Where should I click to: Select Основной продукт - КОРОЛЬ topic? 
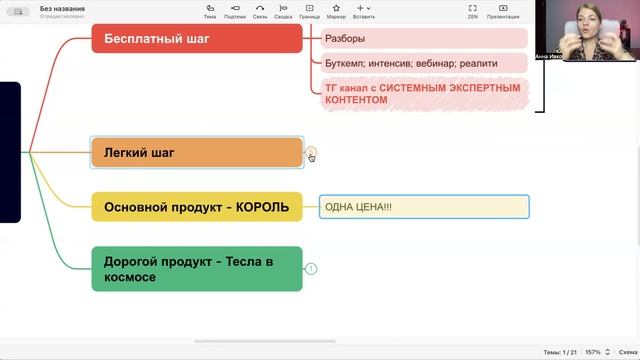197,207
